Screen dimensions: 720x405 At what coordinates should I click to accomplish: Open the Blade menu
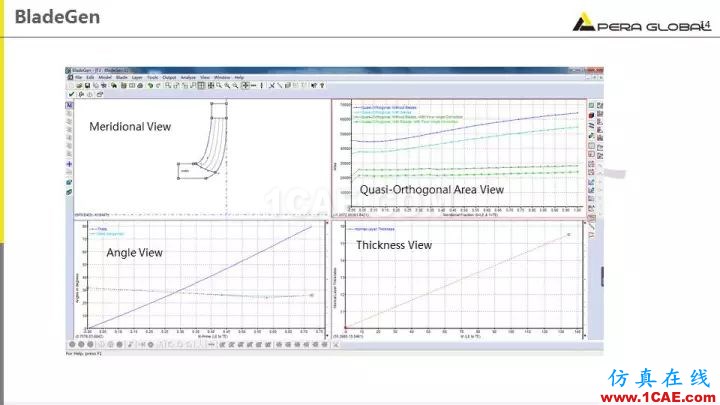click(x=122, y=78)
